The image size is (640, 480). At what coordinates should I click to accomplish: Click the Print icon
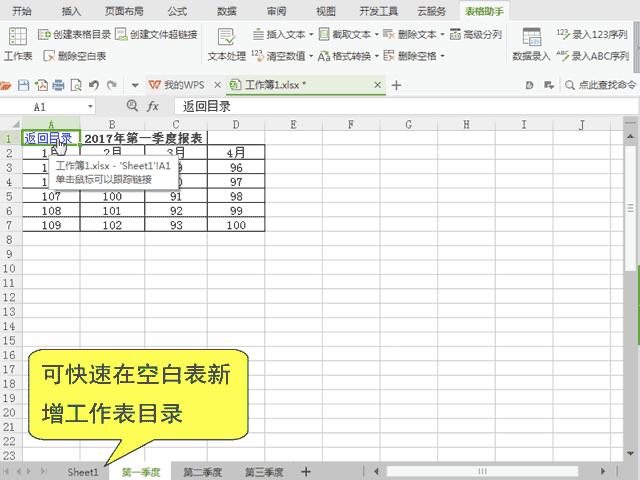(59, 85)
